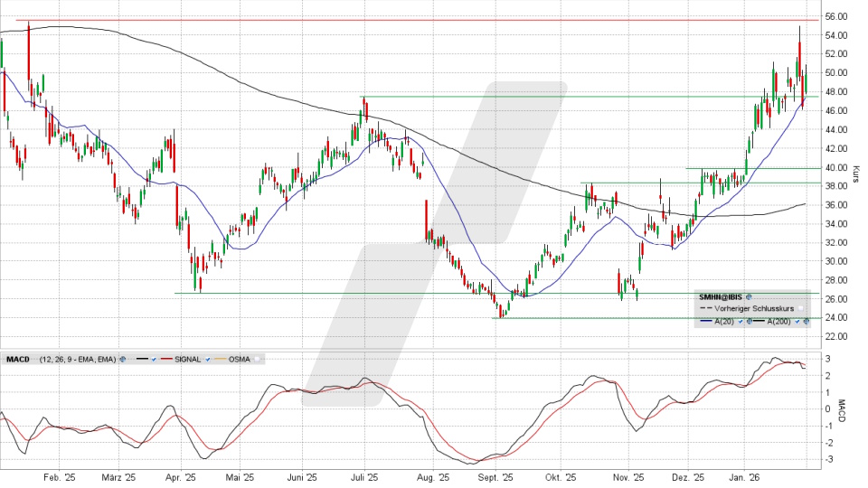Click the MACD indicator title
The width and height of the screenshot is (868, 488).
15,358
